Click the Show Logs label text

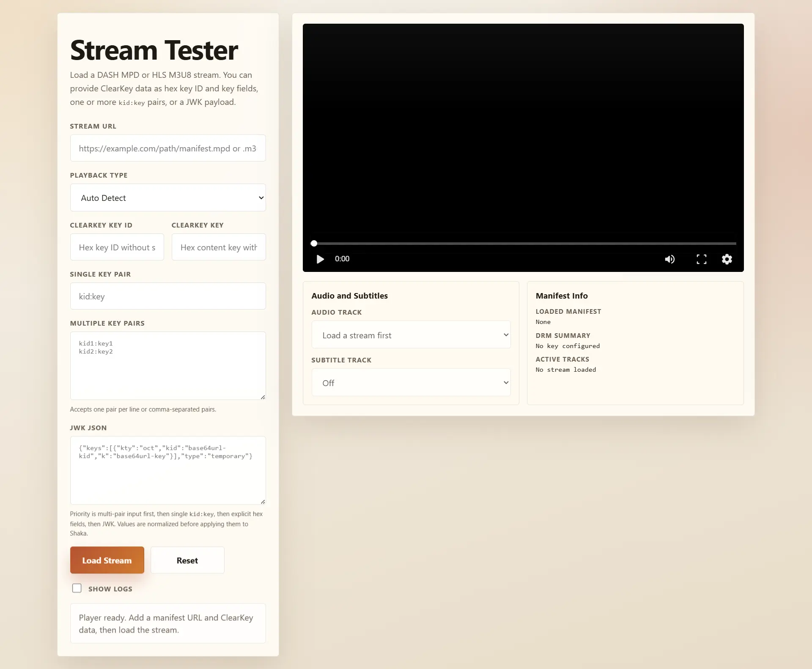[x=110, y=589]
